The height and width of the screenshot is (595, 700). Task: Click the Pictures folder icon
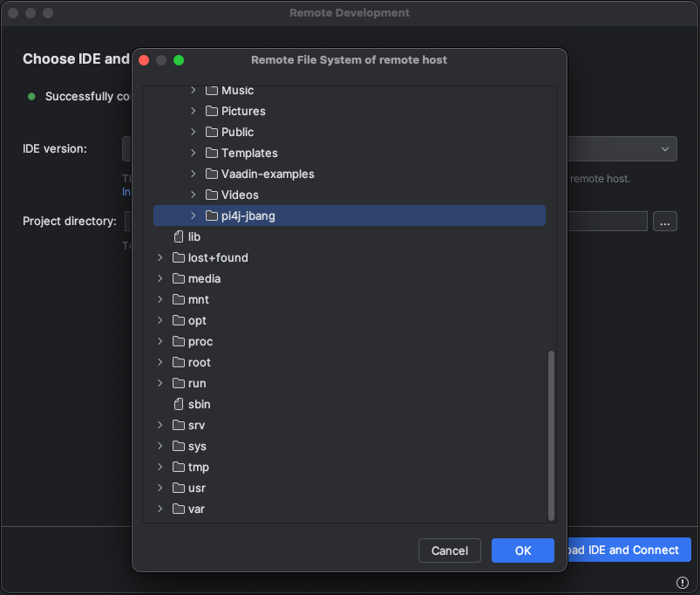[x=212, y=111]
